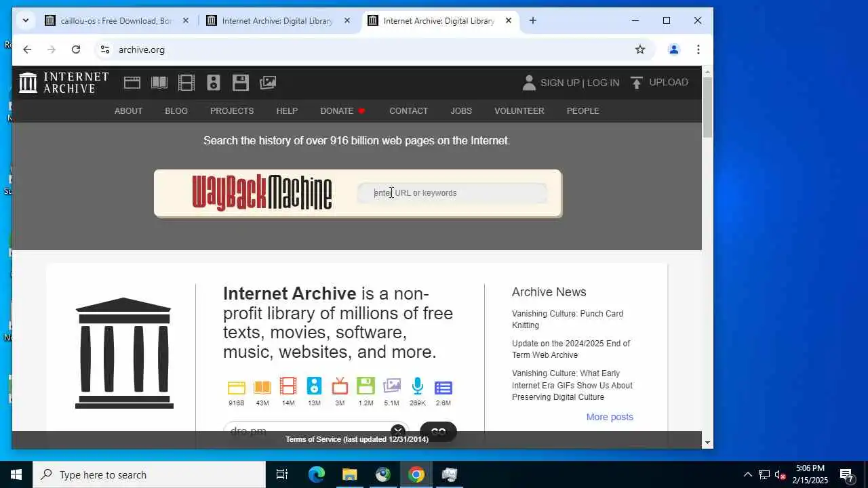Image resolution: width=868 pixels, height=488 pixels.
Task: Select the images icon showing 5.1M
Action: 392,386
